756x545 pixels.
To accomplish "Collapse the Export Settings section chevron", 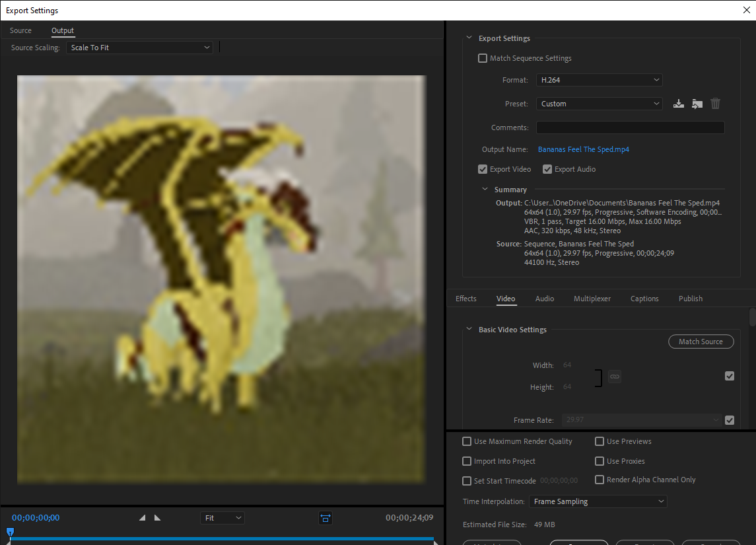I will point(469,38).
